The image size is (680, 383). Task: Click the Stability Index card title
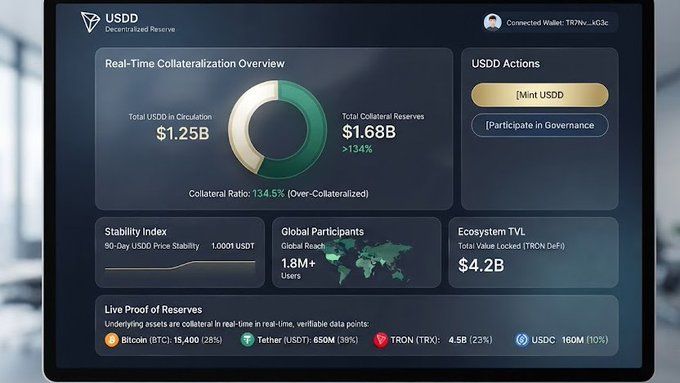(x=135, y=232)
